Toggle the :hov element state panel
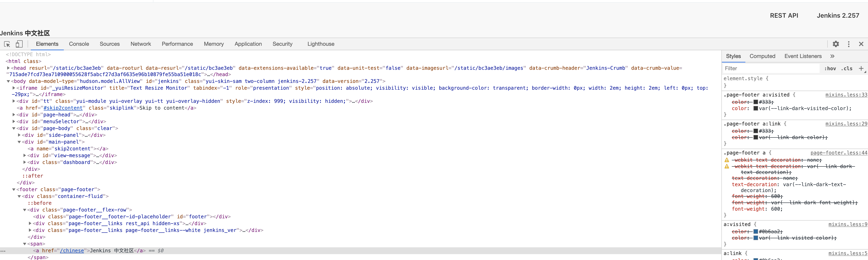Viewport: 868px width, 260px height. [x=830, y=68]
